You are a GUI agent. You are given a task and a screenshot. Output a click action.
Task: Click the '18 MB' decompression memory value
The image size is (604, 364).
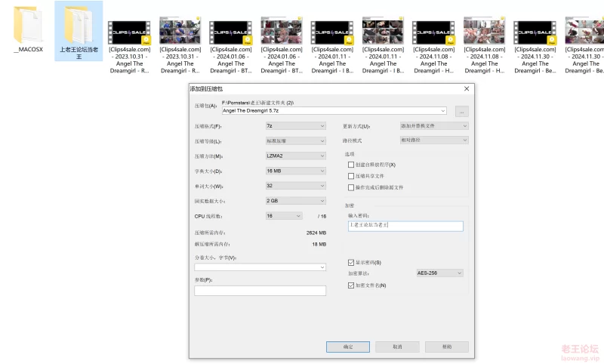(x=319, y=244)
